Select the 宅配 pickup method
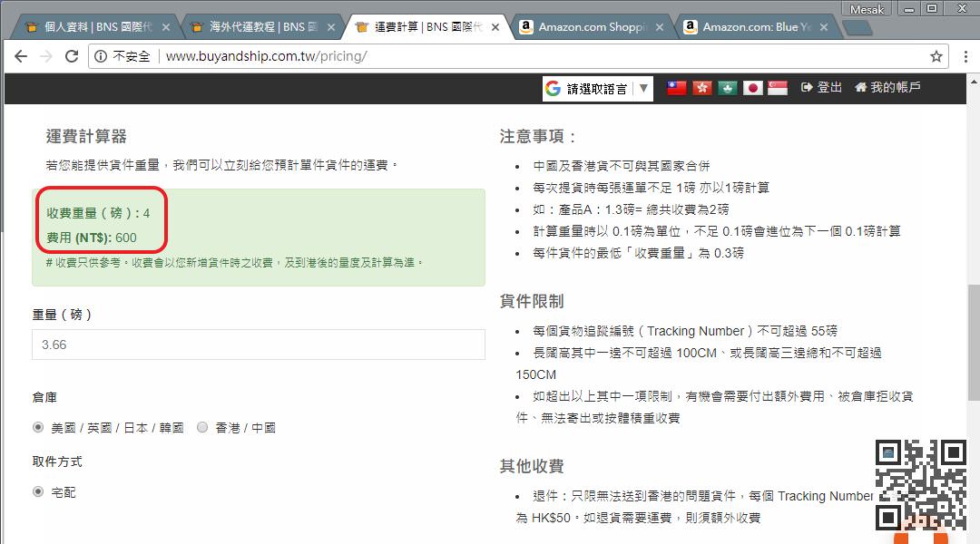This screenshot has width=980, height=544. point(38,492)
